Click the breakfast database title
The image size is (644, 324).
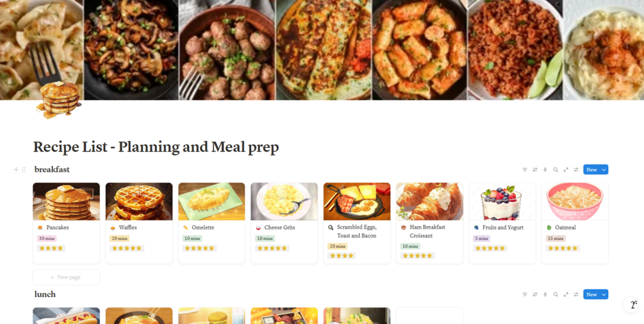52,170
